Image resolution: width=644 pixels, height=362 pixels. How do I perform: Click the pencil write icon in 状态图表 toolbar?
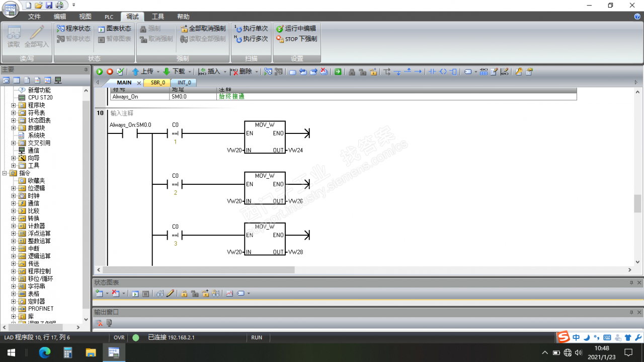pyautogui.click(x=170, y=294)
